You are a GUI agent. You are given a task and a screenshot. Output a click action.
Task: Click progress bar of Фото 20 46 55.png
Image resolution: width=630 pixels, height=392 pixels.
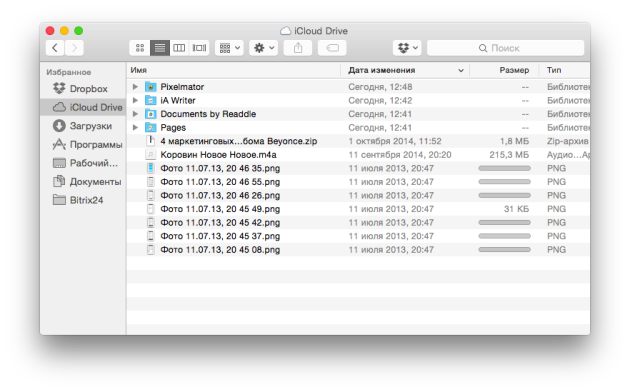(x=504, y=182)
